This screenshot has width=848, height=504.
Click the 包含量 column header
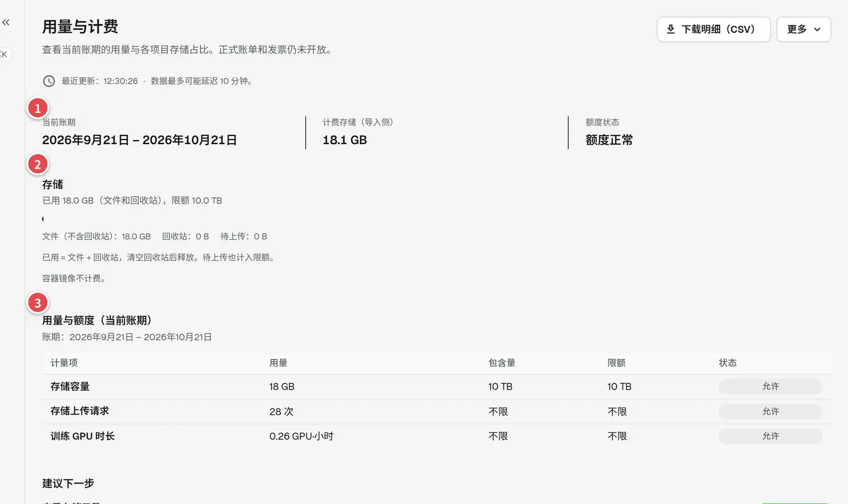coord(502,363)
